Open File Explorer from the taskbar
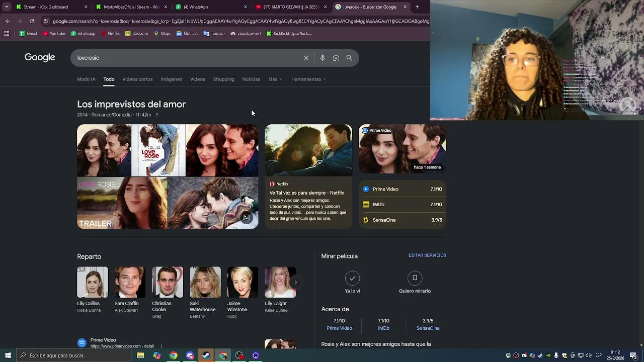Screen dimensions: 644x362 point(140,355)
